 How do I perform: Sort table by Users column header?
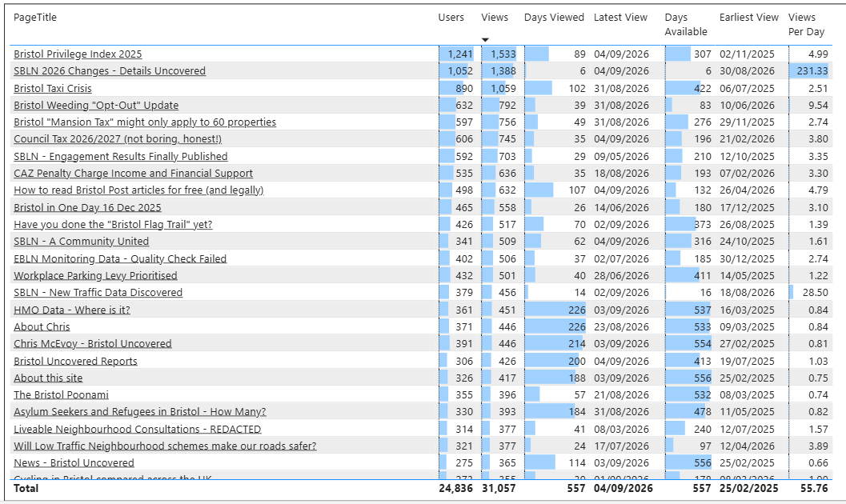click(451, 18)
